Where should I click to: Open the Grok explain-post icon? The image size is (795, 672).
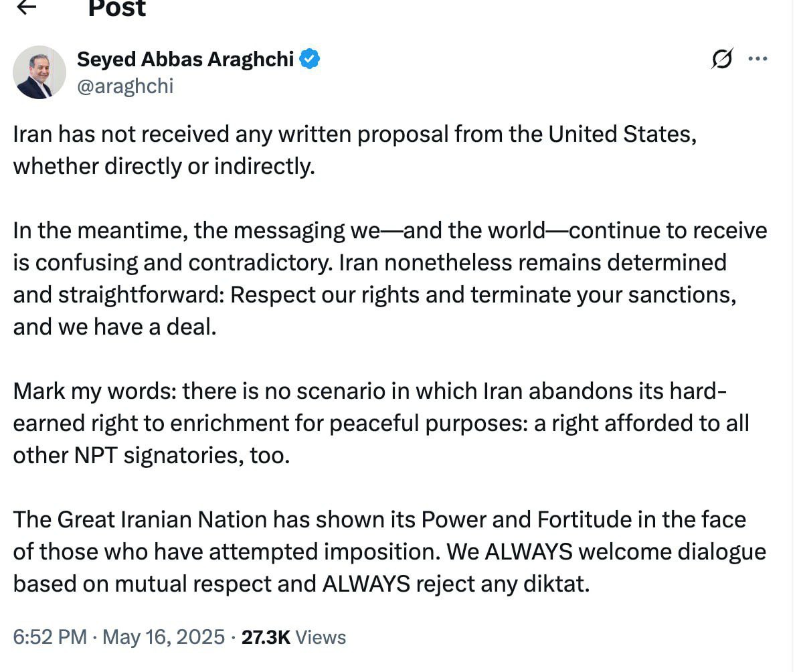pyautogui.click(x=721, y=59)
